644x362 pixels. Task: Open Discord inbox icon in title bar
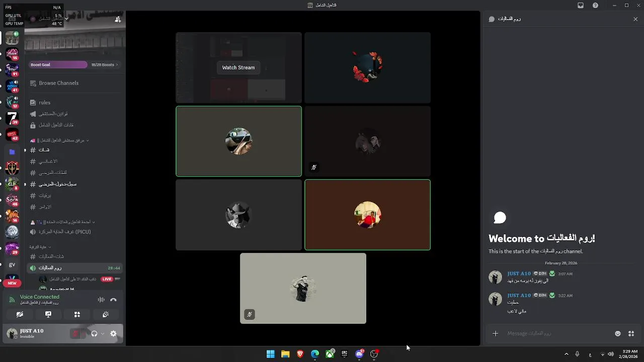[581, 5]
